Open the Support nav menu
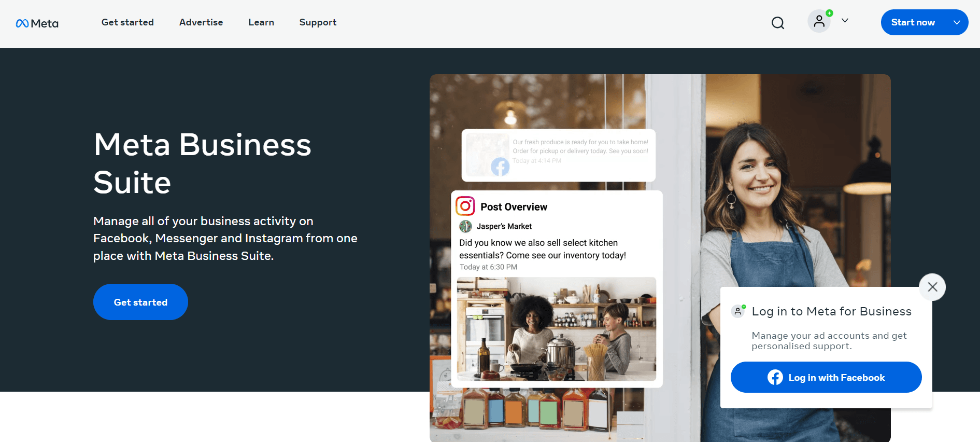 click(318, 22)
